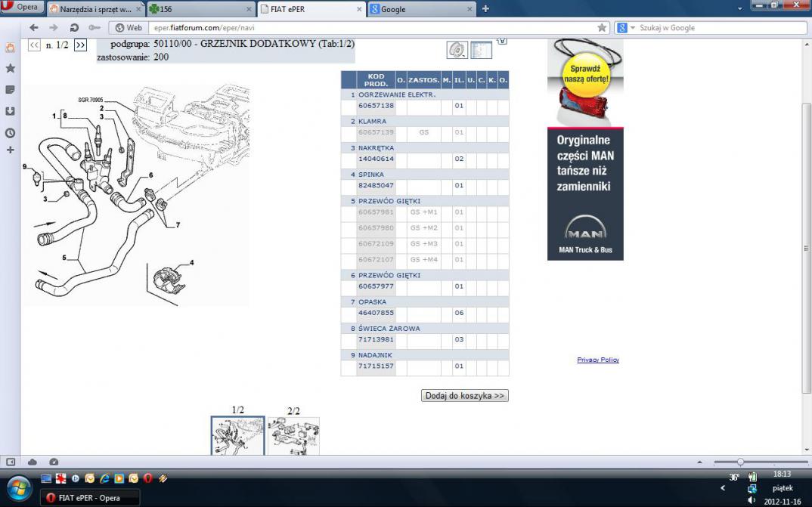The width and height of the screenshot is (812, 507).
Task: Reload the current page
Action: point(74,28)
